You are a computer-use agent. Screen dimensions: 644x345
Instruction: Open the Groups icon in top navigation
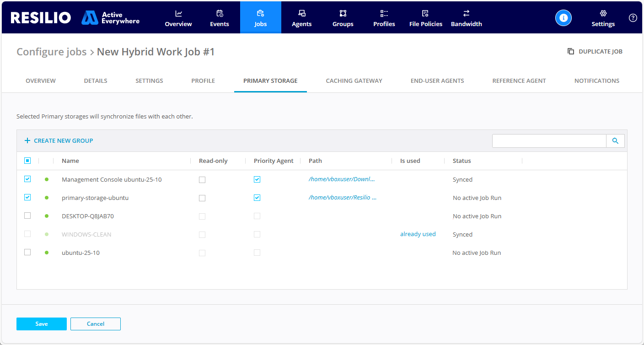pos(343,13)
